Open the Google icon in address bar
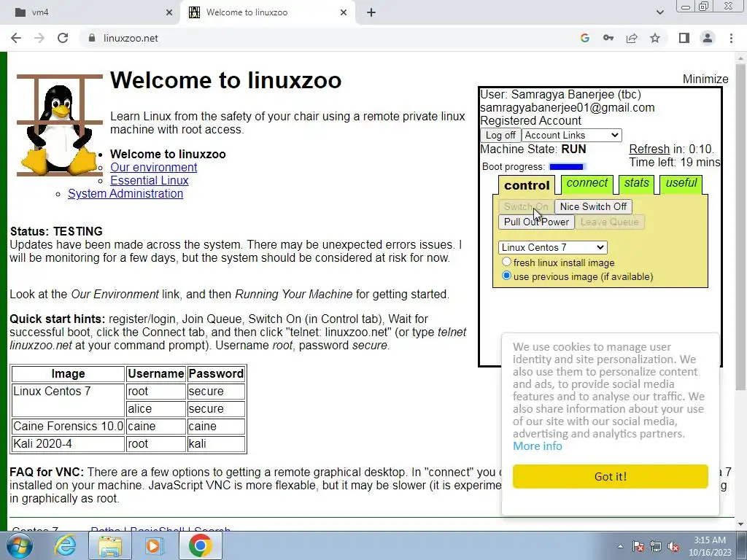The image size is (747, 560). 585,38
